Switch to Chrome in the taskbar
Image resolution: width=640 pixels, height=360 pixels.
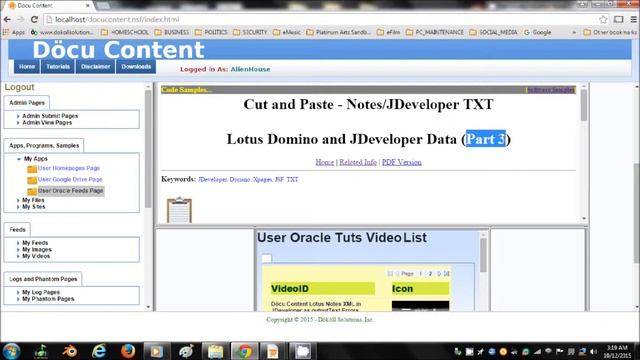[244, 351]
